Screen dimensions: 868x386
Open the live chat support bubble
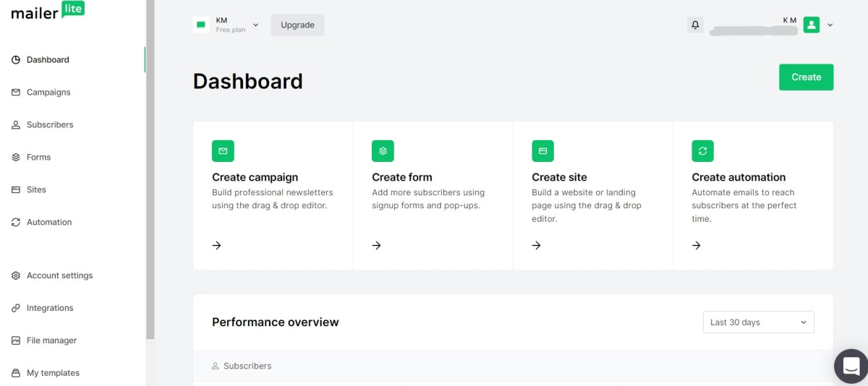coord(851,366)
